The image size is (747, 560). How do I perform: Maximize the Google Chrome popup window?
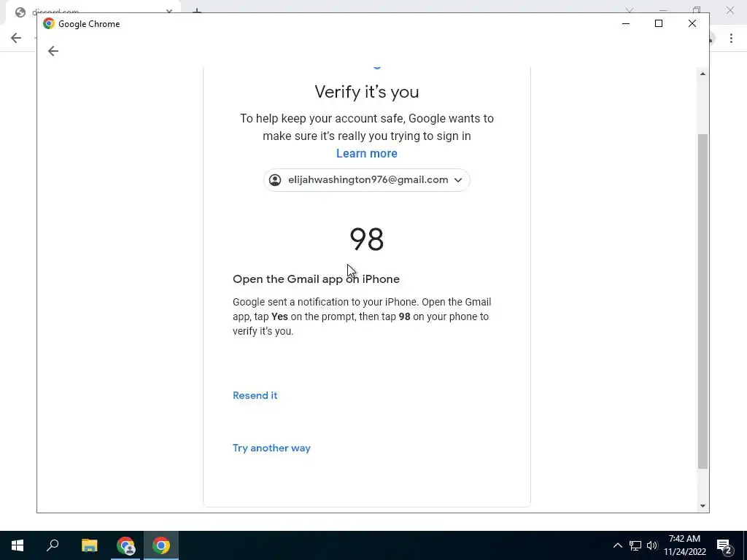659,23
